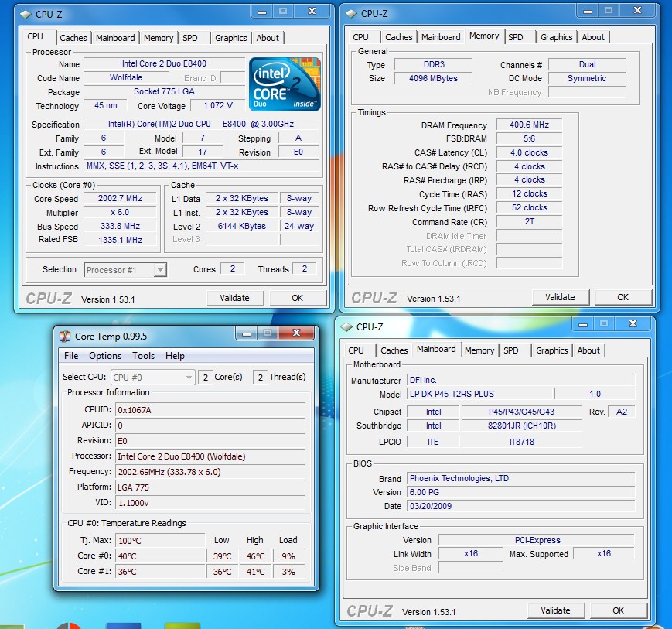Open Caches tab in Mainboard window
Viewport: 672px width, 629px height.
click(x=394, y=350)
